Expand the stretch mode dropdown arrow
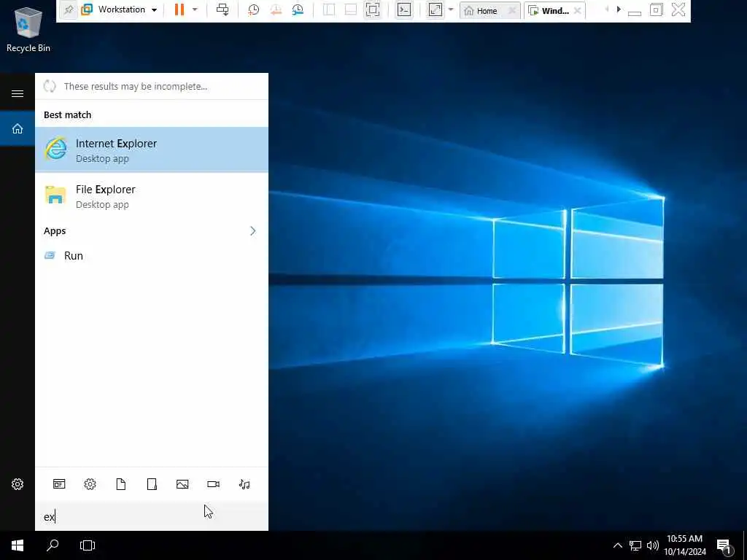Screen dimensions: 747x560 tap(451, 9)
